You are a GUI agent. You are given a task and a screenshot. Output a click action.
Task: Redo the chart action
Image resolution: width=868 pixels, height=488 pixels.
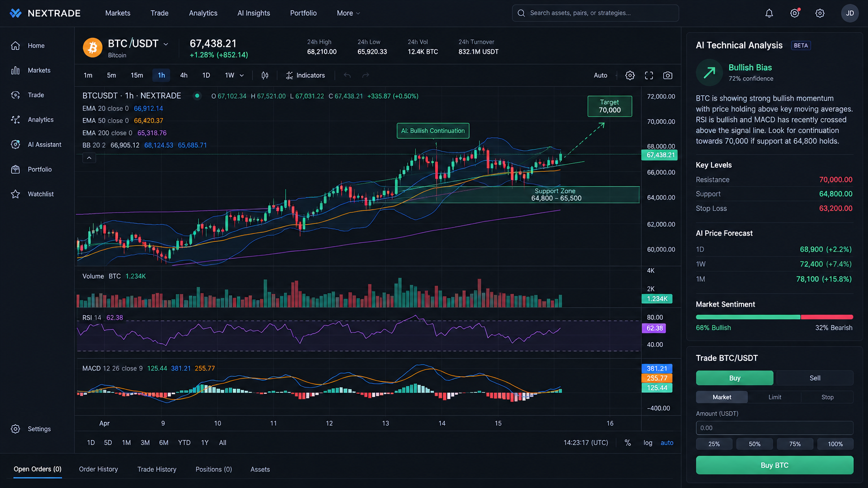click(x=366, y=75)
